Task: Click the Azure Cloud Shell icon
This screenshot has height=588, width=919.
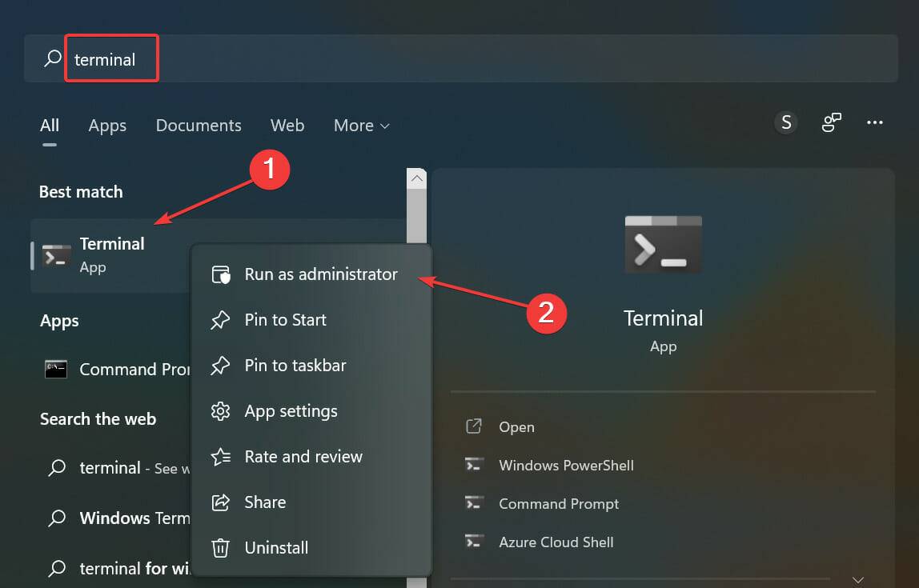Action: pyautogui.click(x=474, y=542)
